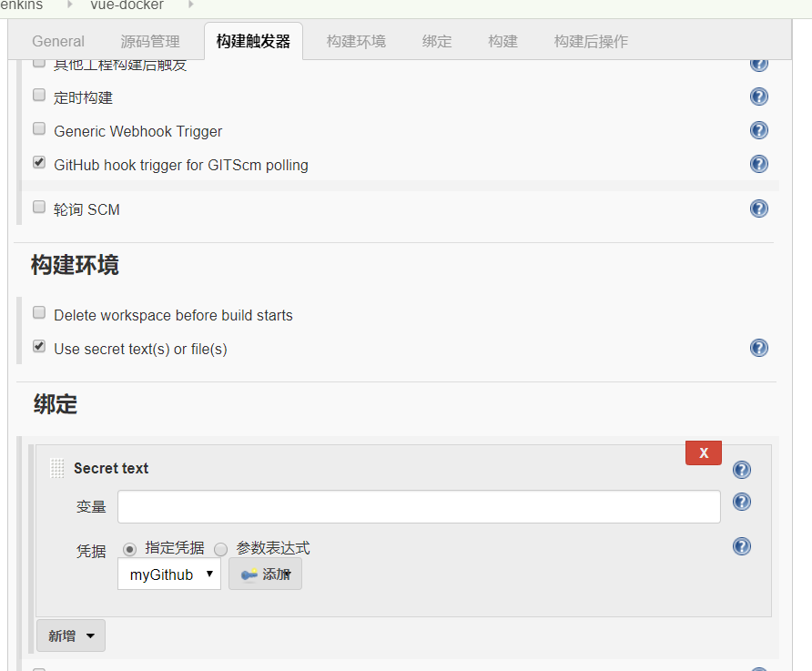Open help for Generic Webhook Trigger

point(759,129)
